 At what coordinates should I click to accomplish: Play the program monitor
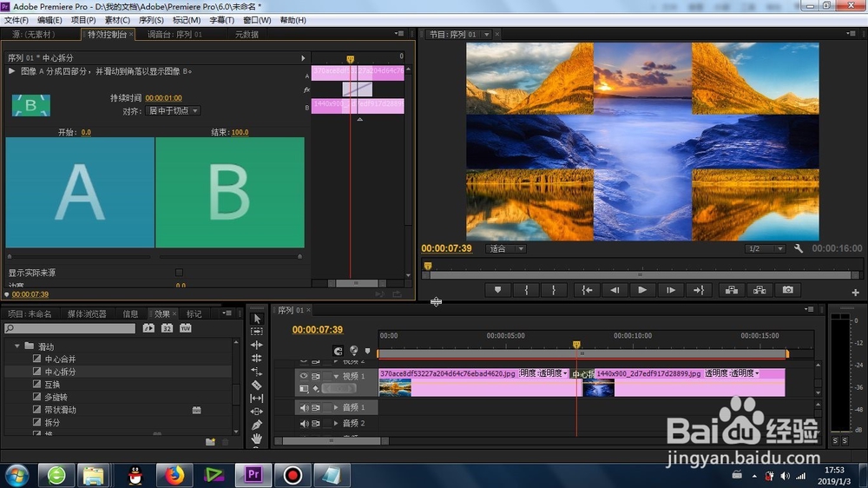coord(642,290)
